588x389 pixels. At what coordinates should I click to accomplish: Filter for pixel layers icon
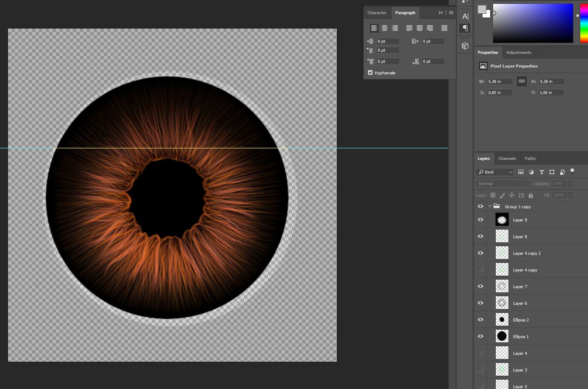point(521,172)
